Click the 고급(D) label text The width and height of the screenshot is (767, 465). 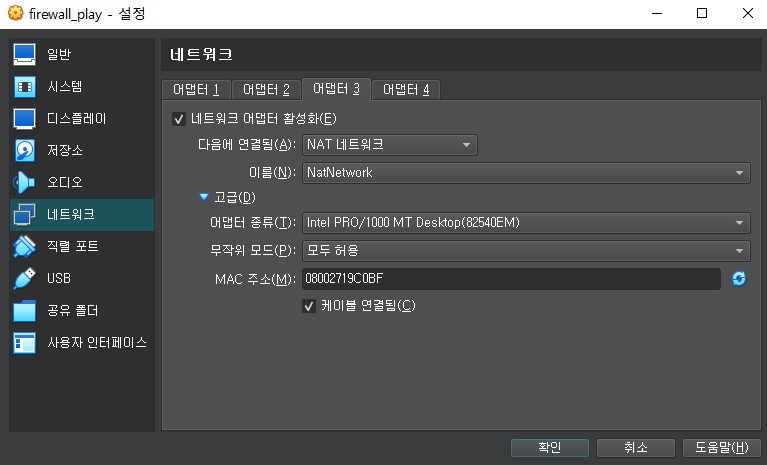(x=235, y=198)
